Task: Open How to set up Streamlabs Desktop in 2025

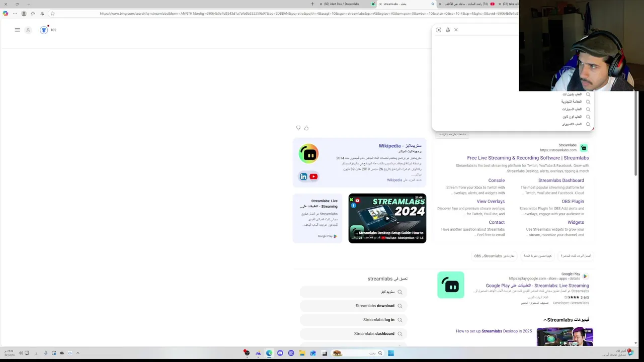Action: click(494, 331)
